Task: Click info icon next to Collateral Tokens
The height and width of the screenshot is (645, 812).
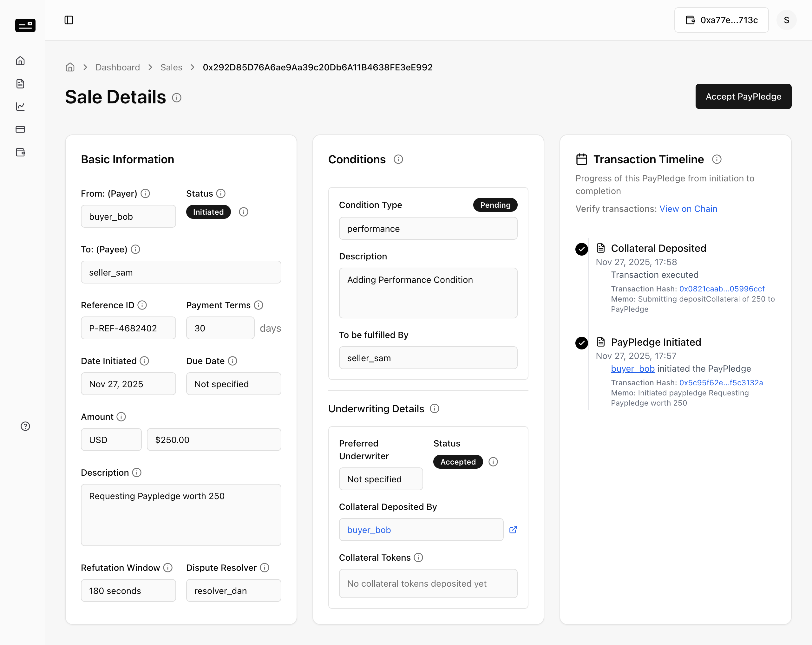Action: pyautogui.click(x=418, y=557)
